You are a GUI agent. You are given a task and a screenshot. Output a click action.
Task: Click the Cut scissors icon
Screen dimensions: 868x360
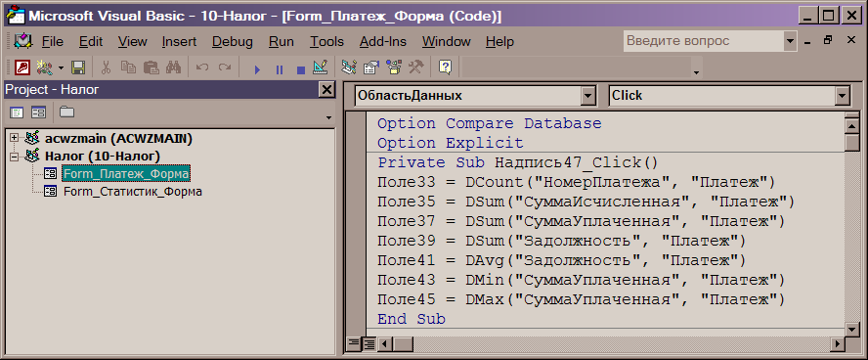[x=106, y=68]
